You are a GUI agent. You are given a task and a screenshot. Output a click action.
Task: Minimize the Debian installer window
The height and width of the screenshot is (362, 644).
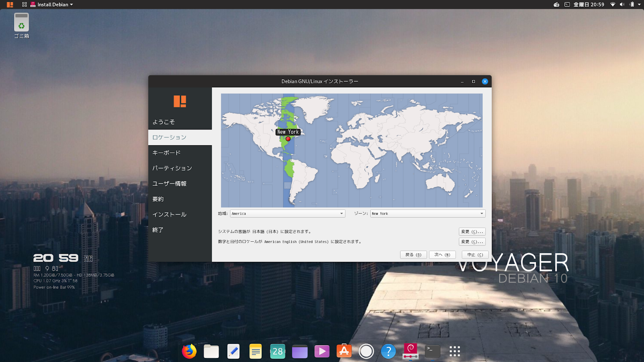pyautogui.click(x=462, y=81)
